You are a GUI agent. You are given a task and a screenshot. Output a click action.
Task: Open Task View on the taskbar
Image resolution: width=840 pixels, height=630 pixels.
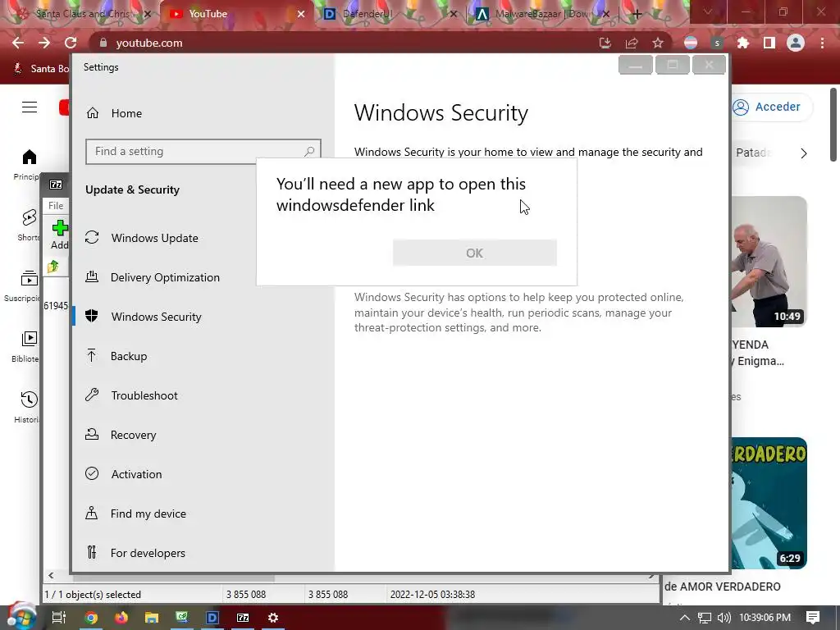point(59,618)
